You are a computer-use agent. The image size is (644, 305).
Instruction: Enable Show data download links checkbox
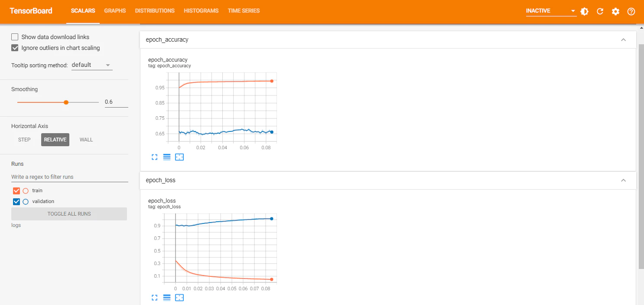click(x=15, y=37)
